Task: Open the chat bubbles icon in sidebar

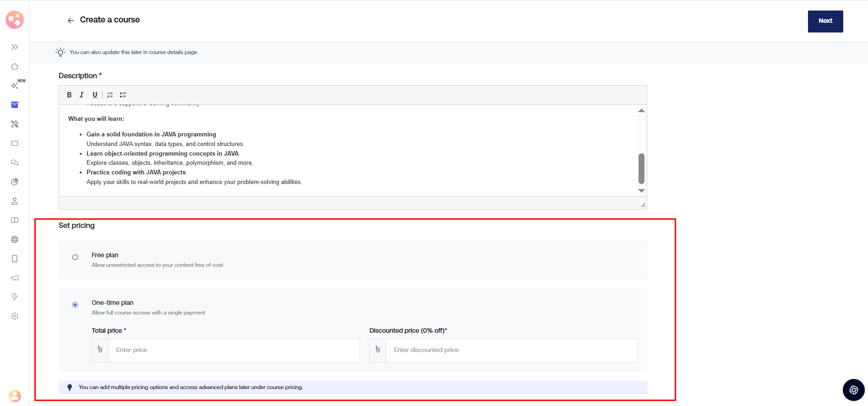Action: click(15, 162)
